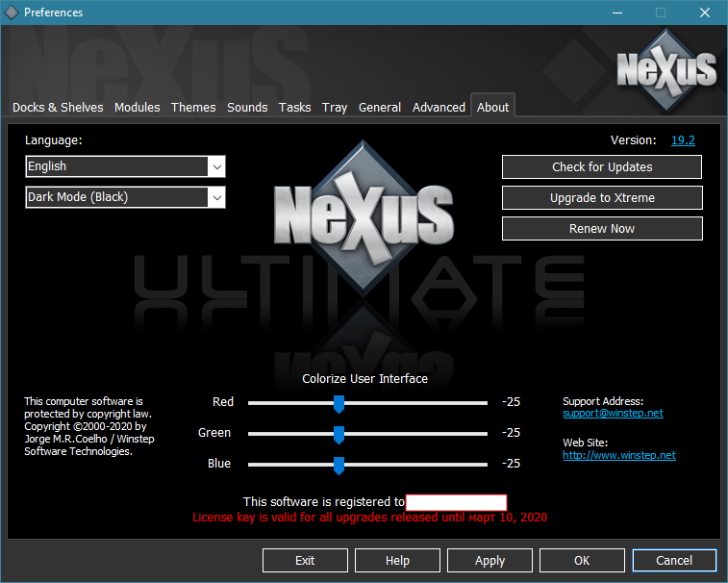Switch to the Docks & Shelves tab

tap(57, 107)
